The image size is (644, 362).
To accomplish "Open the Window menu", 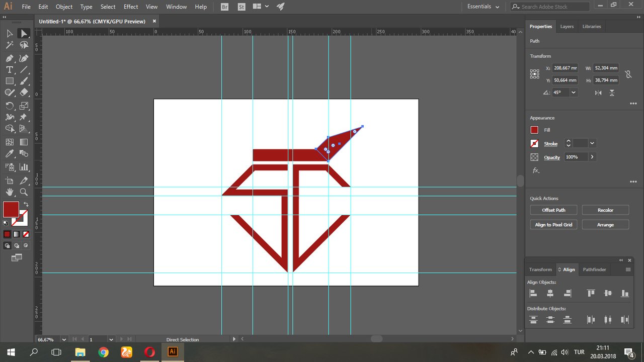I will click(176, 7).
